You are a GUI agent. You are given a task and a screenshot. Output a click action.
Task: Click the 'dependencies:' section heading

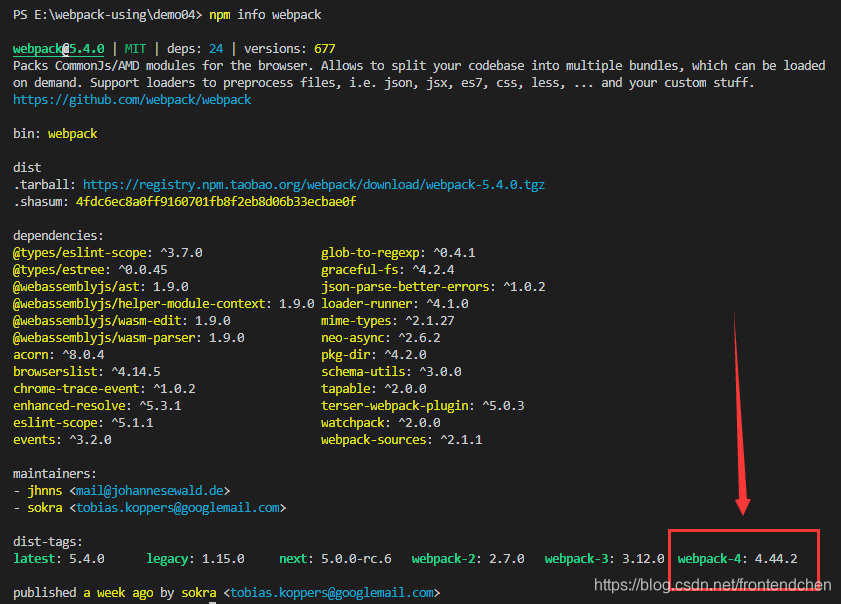pyautogui.click(x=58, y=236)
